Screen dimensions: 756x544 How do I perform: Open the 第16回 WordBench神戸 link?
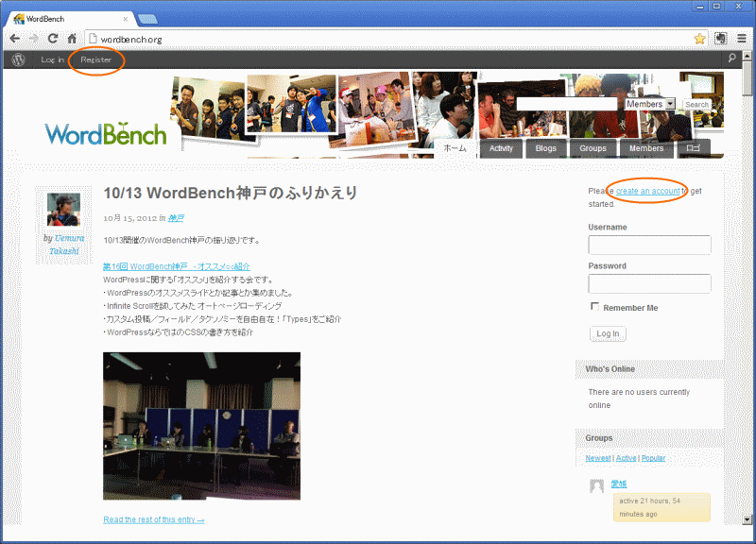pyautogui.click(x=177, y=266)
